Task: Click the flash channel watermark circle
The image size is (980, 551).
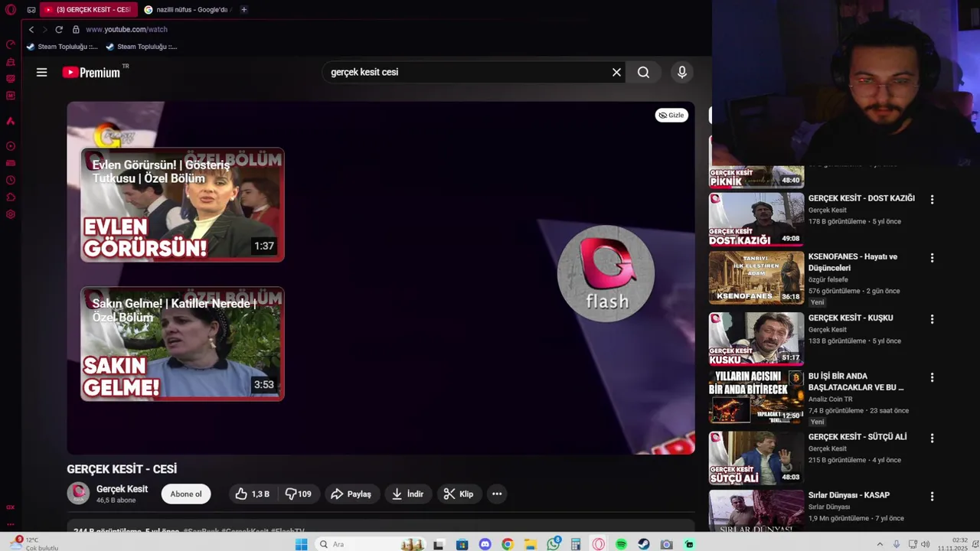Action: click(x=606, y=273)
